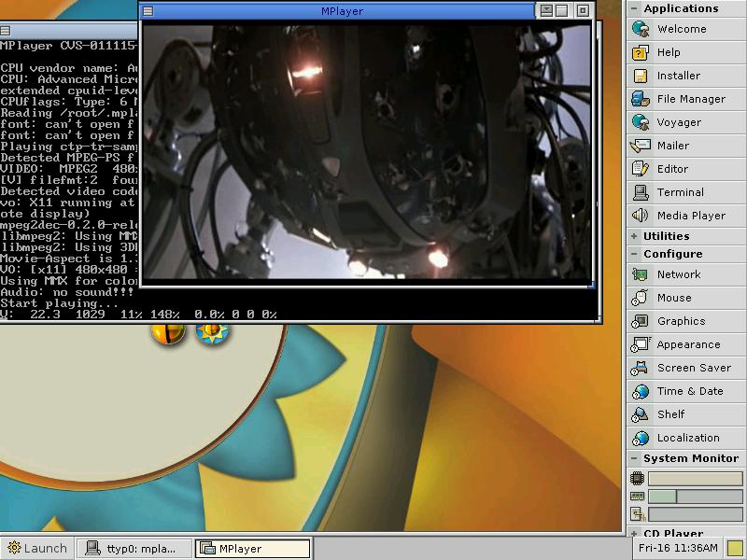Expand the CD Player section
The height and width of the screenshot is (560, 747).
tap(634, 533)
